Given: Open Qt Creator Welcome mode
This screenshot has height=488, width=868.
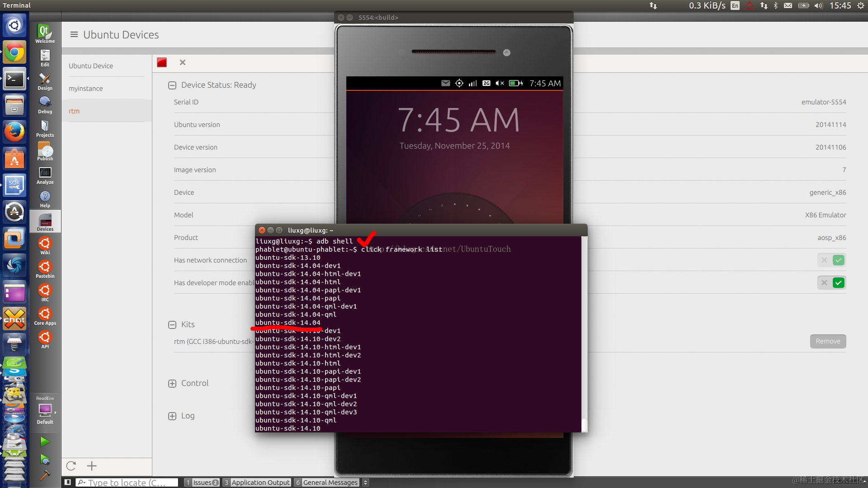Looking at the screenshot, I should [45, 33].
